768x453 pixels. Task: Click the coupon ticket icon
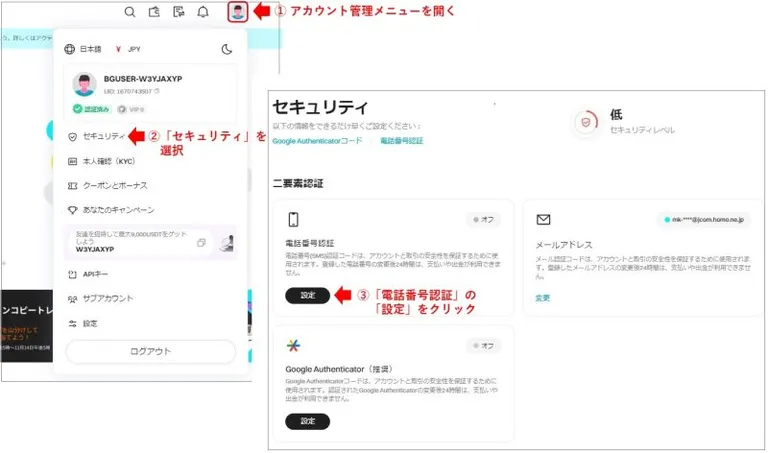pos(72,186)
